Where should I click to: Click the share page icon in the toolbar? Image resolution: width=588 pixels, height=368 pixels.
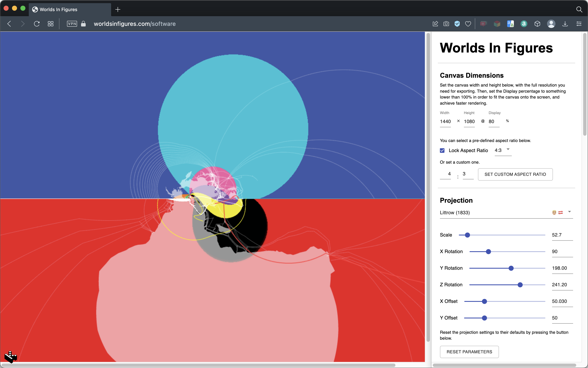click(x=435, y=24)
